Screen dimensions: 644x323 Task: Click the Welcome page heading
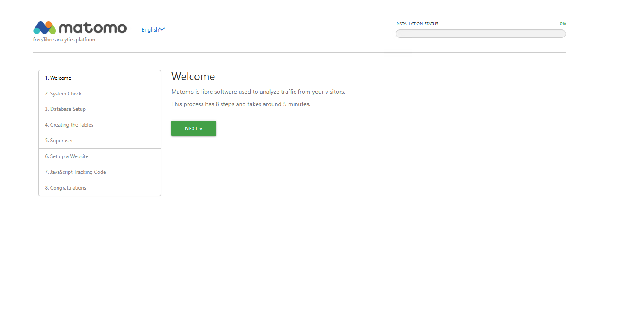tap(193, 77)
